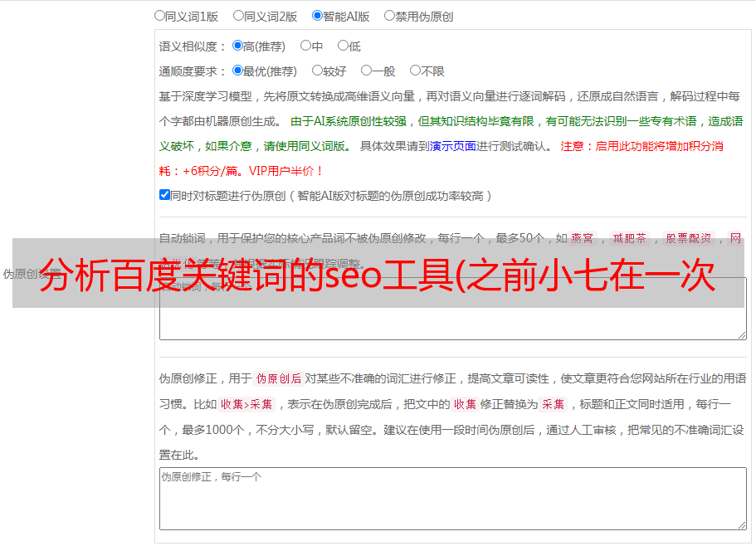Set 通顺度要求 to 最优(推荐)
Viewport: 756px width, 546px height.
[x=237, y=71]
